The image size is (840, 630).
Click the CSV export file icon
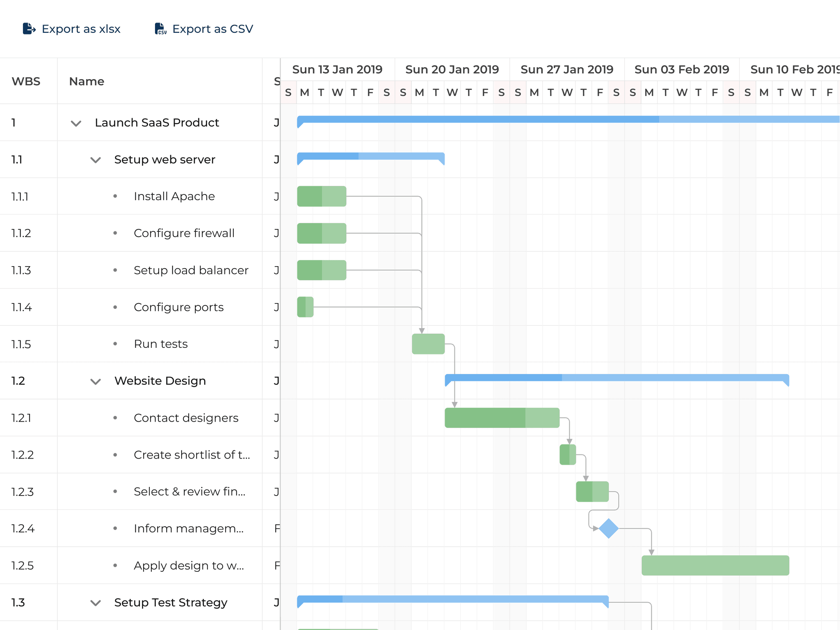click(x=160, y=29)
